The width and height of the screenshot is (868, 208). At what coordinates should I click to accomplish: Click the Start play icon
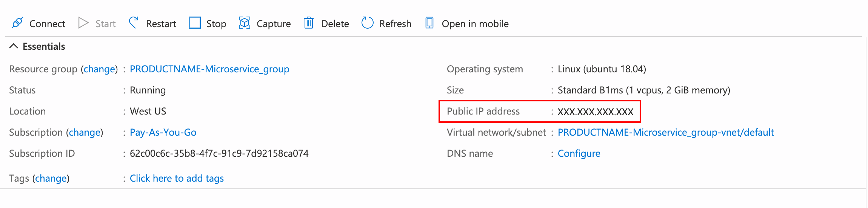[x=83, y=23]
